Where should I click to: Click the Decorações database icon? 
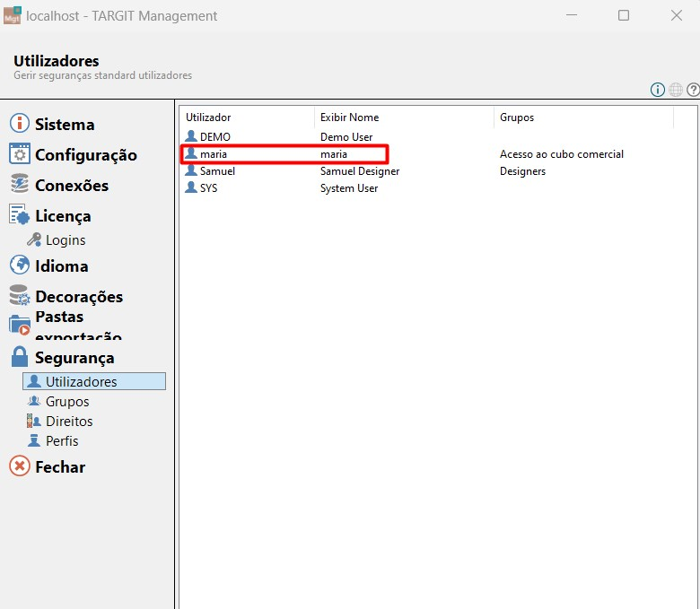[x=20, y=295]
